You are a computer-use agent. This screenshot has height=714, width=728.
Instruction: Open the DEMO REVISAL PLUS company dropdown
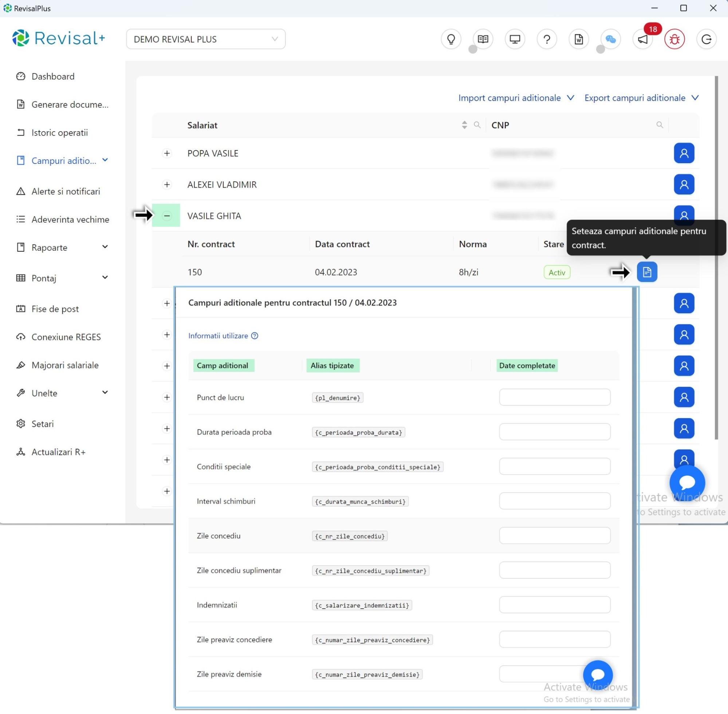pyautogui.click(x=205, y=39)
